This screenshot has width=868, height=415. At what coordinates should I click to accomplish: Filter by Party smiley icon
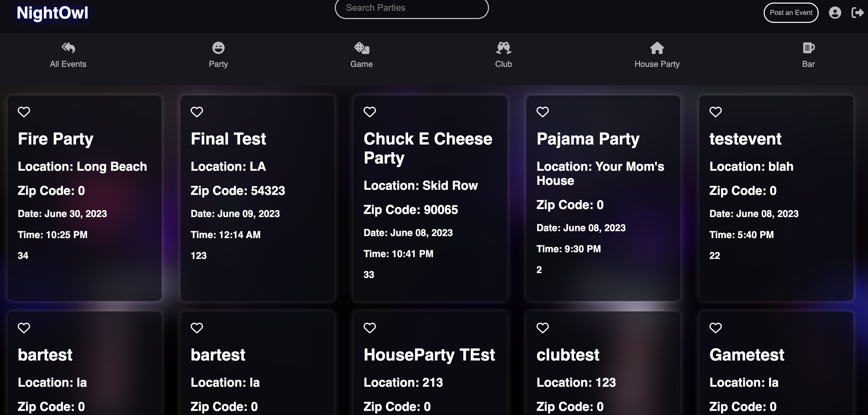click(x=218, y=48)
